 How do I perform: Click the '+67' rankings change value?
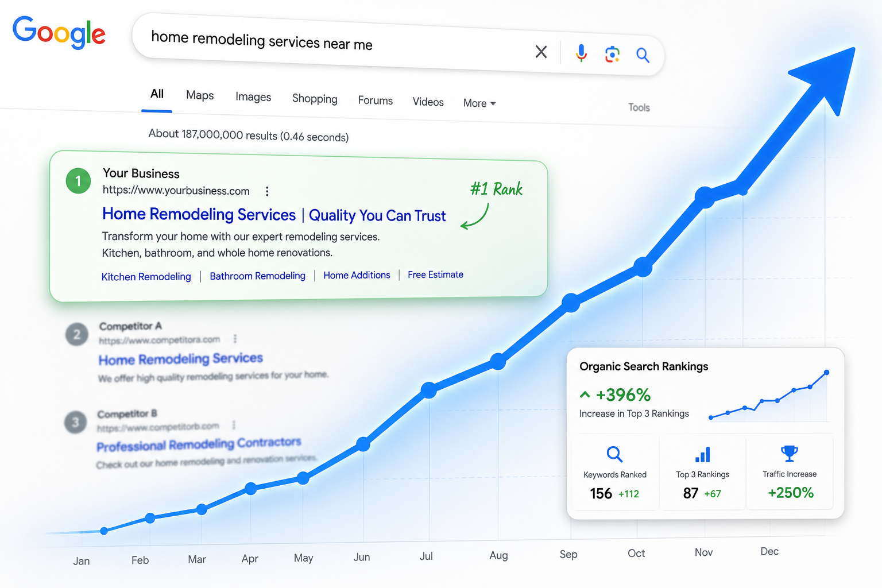[x=713, y=494]
